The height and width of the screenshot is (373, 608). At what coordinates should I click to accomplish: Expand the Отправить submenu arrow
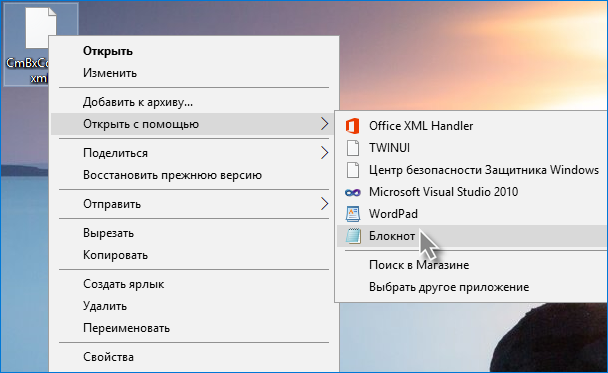pyautogui.click(x=325, y=204)
